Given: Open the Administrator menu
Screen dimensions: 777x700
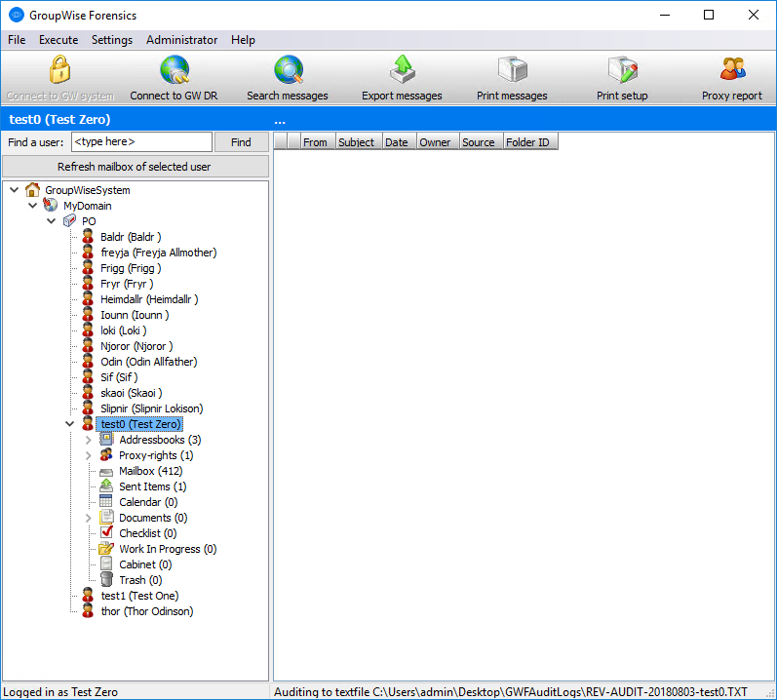Looking at the screenshot, I should coord(181,40).
